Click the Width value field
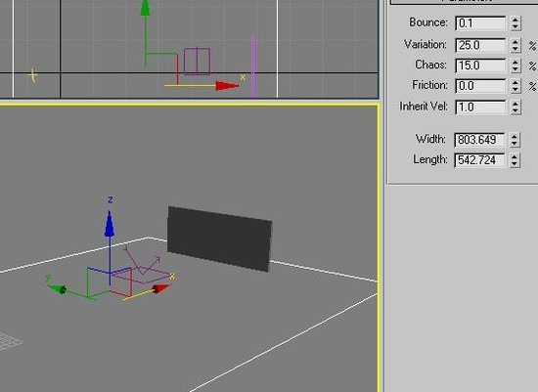538x392 pixels. pyautogui.click(x=479, y=140)
